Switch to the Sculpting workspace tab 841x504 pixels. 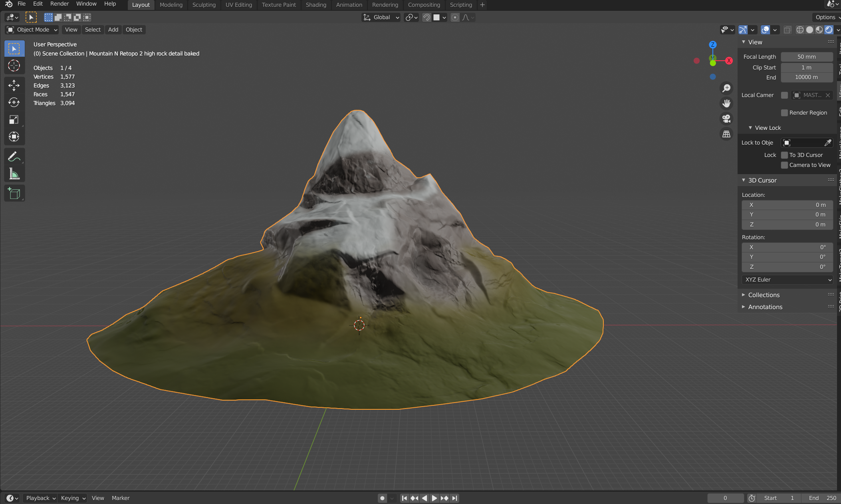point(204,5)
